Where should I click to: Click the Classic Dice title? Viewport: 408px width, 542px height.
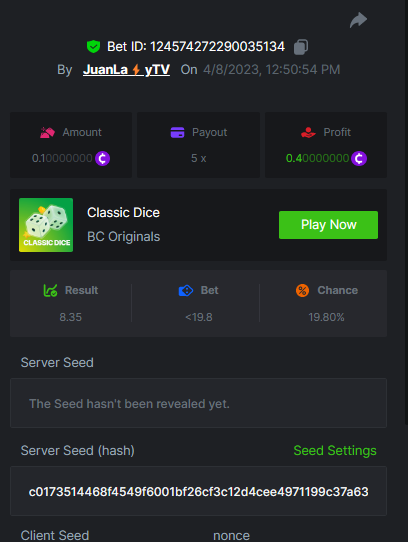point(123,213)
